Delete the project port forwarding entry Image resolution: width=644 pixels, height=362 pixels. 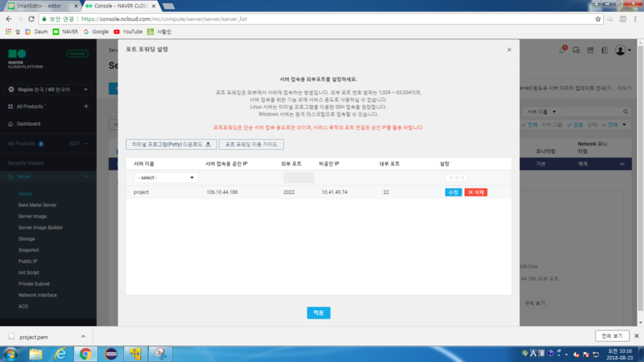pyautogui.click(x=476, y=192)
